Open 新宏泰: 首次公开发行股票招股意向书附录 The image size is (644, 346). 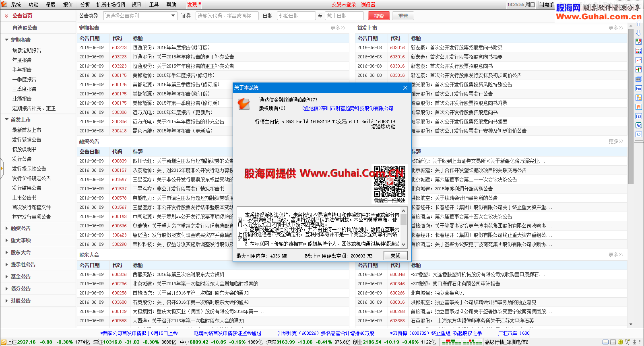pyautogui.click(x=456, y=47)
